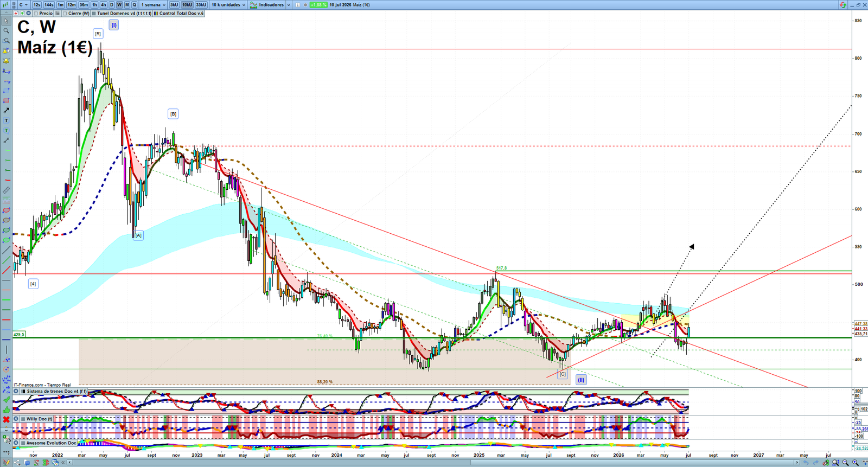The width and height of the screenshot is (868, 467).
Task: Select the alert bell with cursor tool
Action: (x=6, y=50)
